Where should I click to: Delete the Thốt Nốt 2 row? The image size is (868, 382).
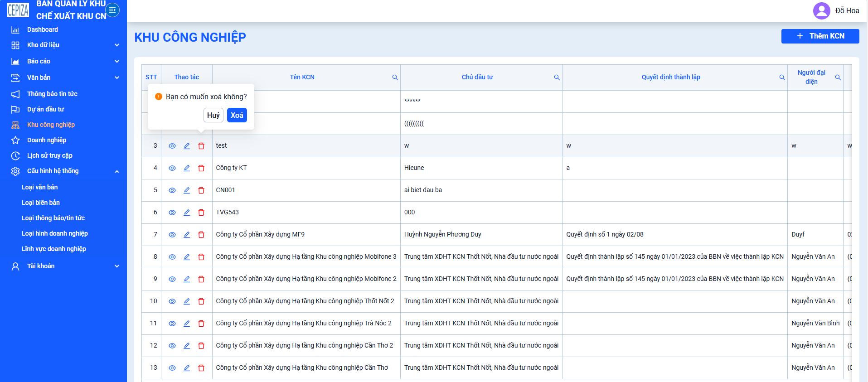pyautogui.click(x=201, y=301)
